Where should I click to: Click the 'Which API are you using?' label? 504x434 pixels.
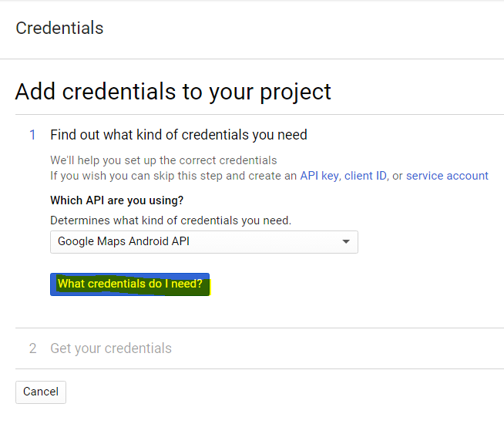[116, 200]
